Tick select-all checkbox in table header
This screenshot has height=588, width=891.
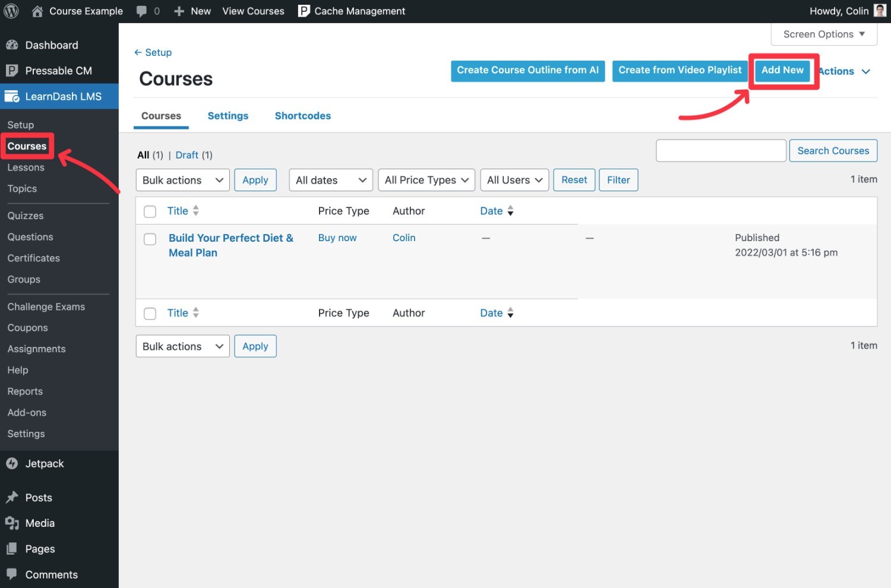pyautogui.click(x=150, y=211)
